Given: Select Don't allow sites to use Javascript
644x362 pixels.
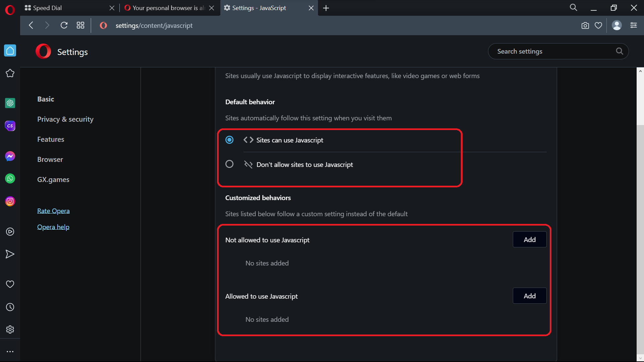Looking at the screenshot, I should [x=229, y=164].
